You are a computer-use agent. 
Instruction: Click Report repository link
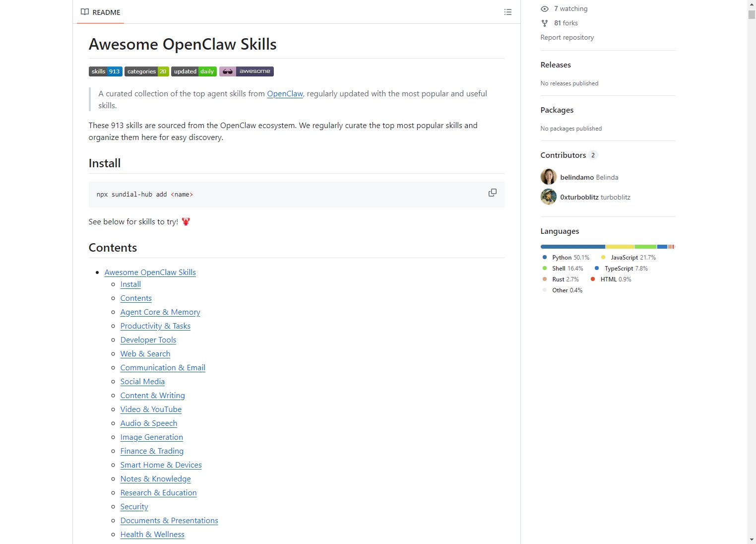click(x=567, y=38)
